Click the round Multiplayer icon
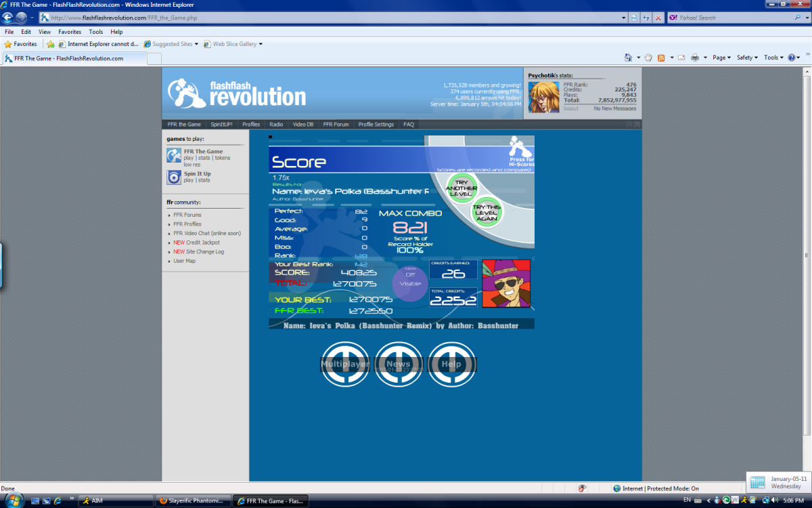Screen dimensions: 812x508 click(345, 364)
